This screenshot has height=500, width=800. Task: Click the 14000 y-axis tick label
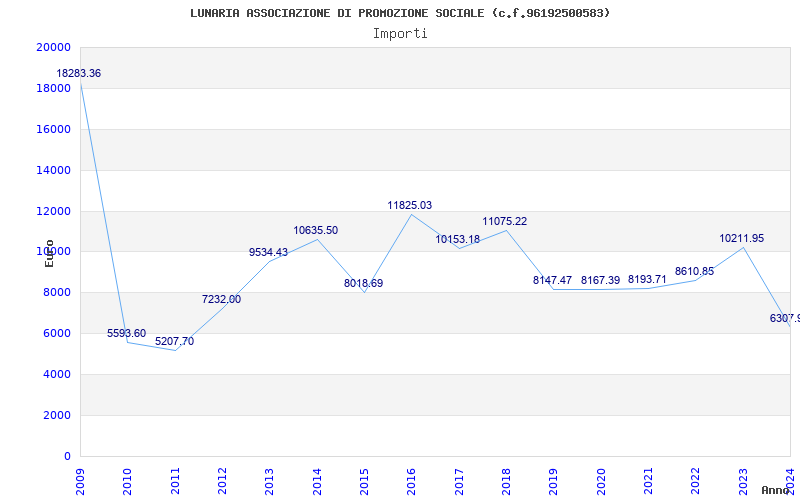(54, 170)
